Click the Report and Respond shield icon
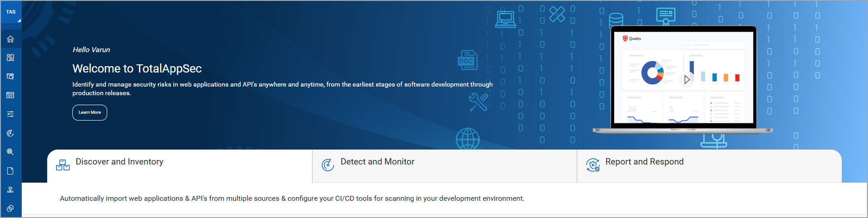868x218 pixels. [x=593, y=165]
